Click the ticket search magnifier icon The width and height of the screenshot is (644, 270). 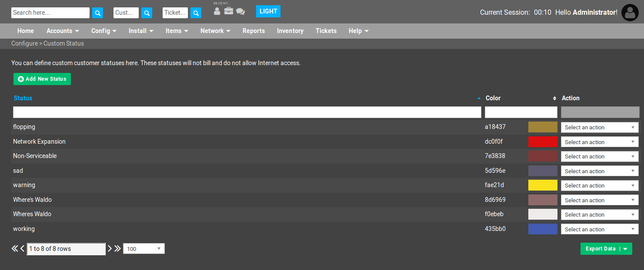click(196, 13)
